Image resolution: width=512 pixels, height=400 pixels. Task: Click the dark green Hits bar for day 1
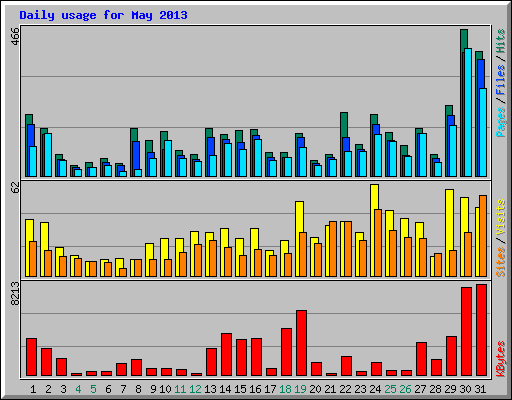pyautogui.click(x=29, y=119)
